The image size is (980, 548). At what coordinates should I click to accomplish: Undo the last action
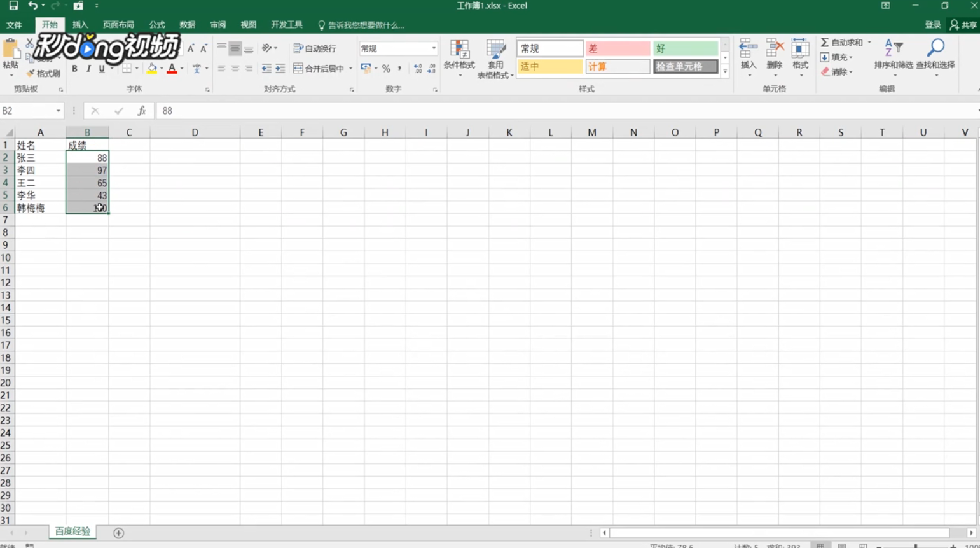point(32,6)
